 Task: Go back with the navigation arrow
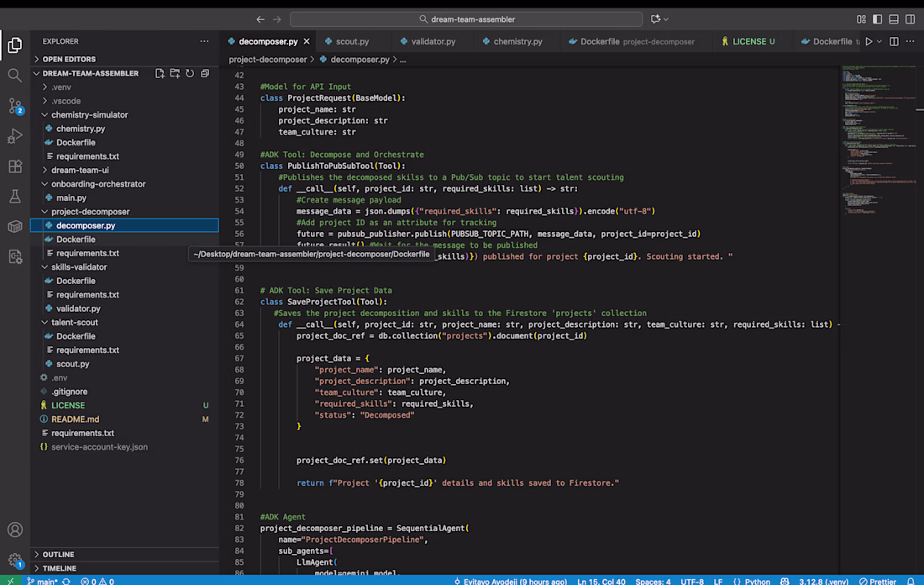(x=260, y=18)
